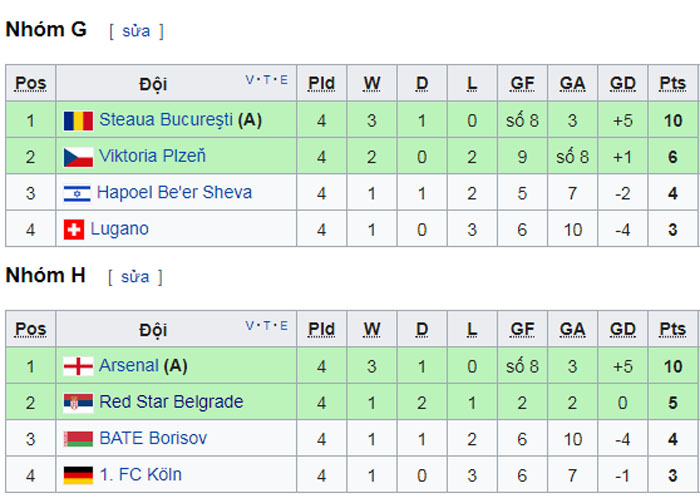Open the Red Star Belgrade link
Screen dimensions: 700x498
pyautogui.click(x=171, y=402)
